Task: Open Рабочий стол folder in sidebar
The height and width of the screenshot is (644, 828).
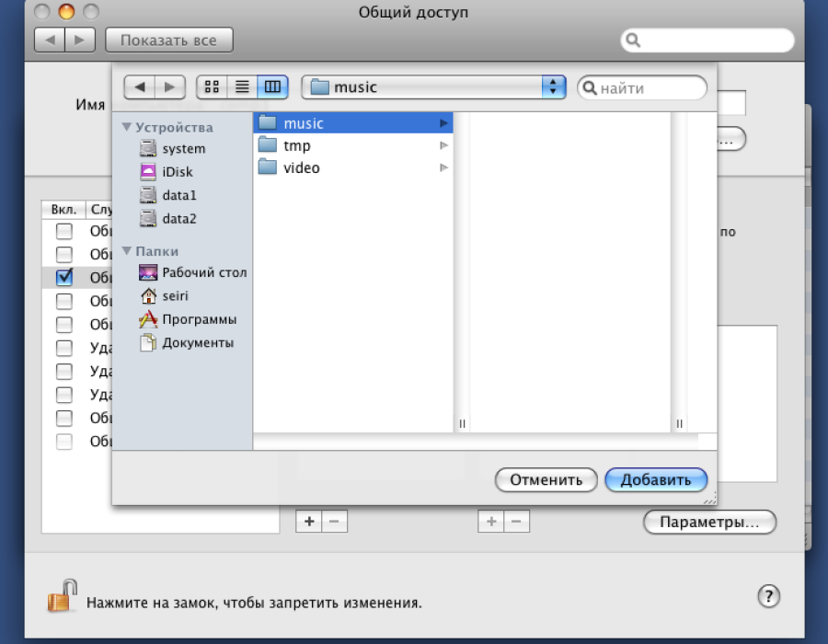Action: point(193,273)
